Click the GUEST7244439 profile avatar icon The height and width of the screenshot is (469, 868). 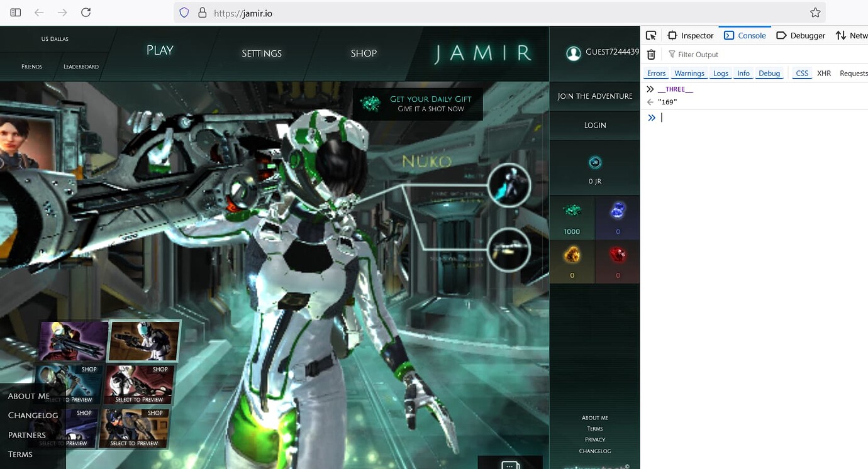tap(574, 53)
